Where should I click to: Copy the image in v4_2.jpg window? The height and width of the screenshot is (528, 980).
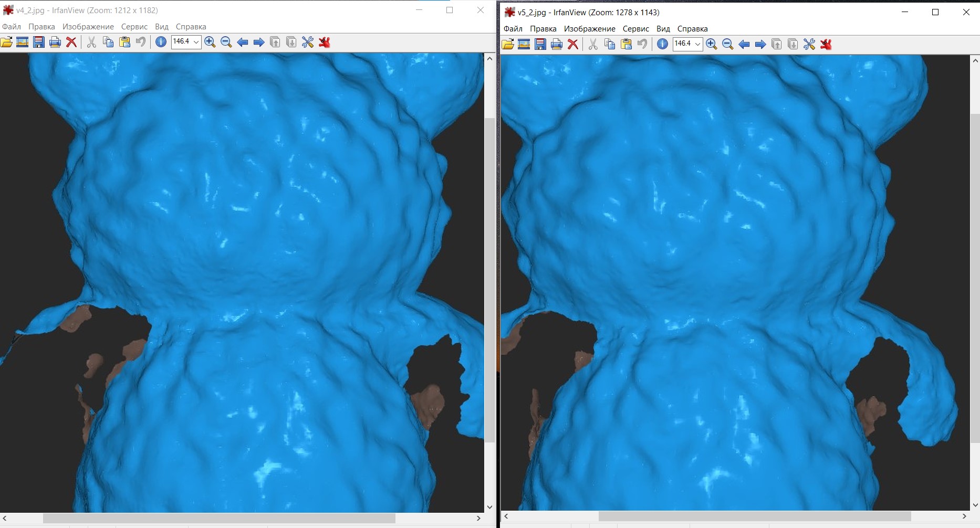(x=108, y=42)
